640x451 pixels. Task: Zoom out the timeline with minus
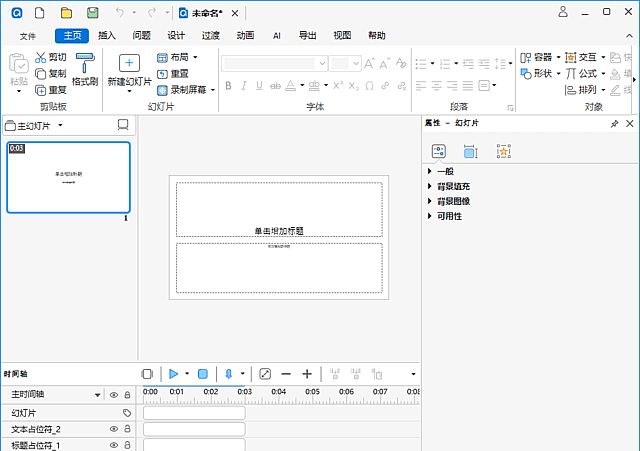click(x=286, y=373)
